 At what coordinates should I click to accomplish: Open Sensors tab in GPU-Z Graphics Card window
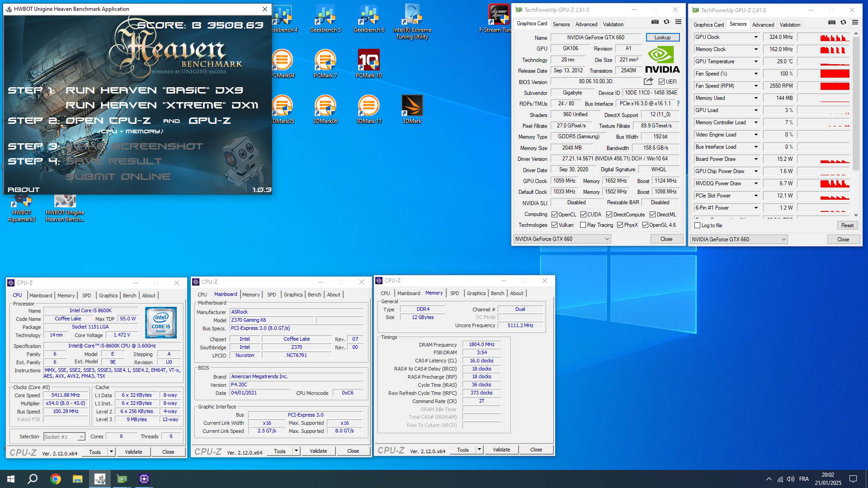561,24
